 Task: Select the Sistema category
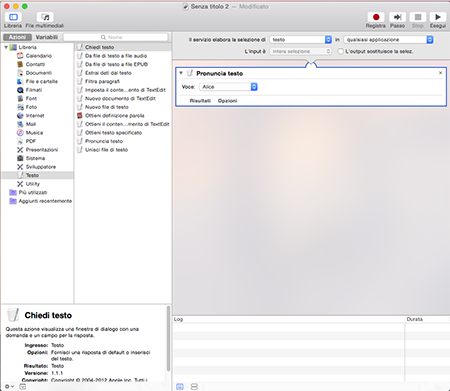(35, 158)
